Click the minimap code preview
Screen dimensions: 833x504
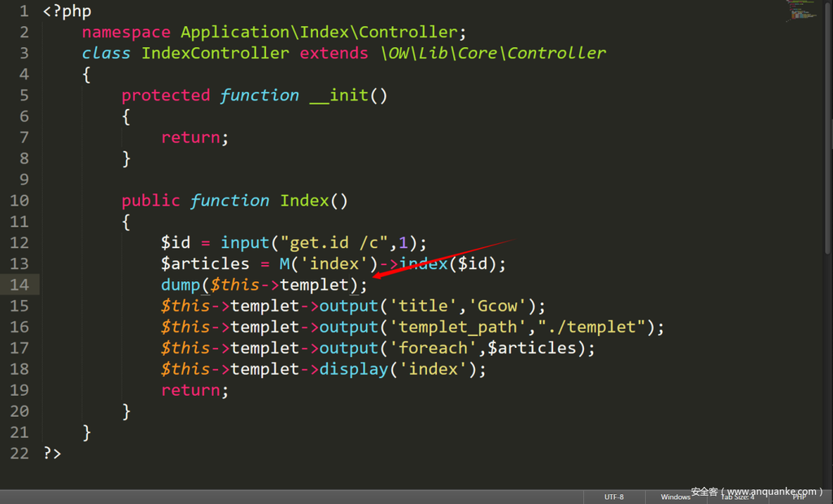(x=801, y=11)
